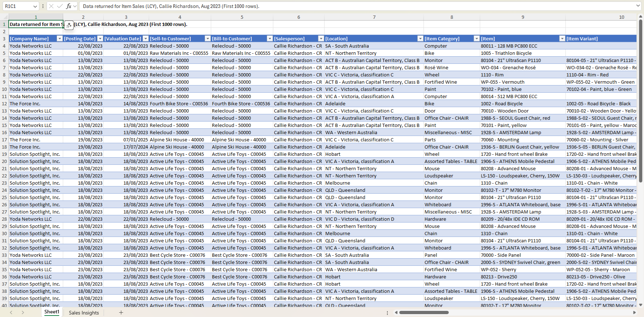Expand the formula bar with chevron
644x317 pixels.
pyautogui.click(x=638, y=6)
